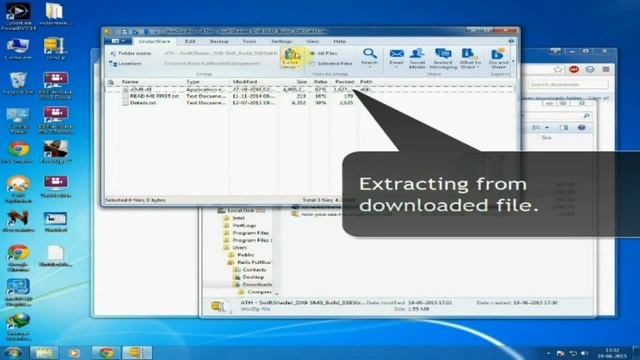Open the Help ribbon tab

(339, 42)
